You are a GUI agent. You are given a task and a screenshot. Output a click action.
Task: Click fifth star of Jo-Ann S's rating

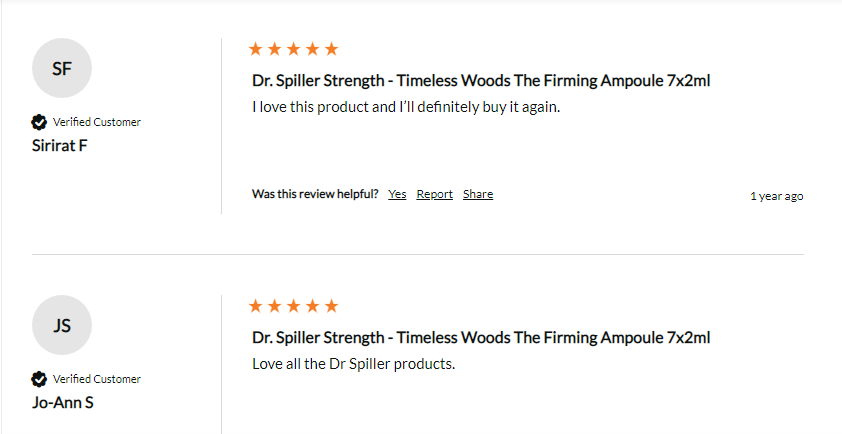pos(332,306)
